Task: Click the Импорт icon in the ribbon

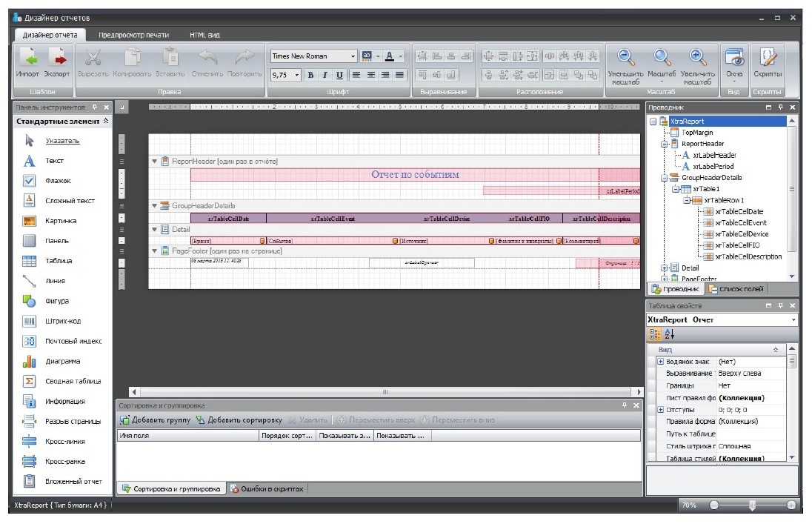Action: 28,57
